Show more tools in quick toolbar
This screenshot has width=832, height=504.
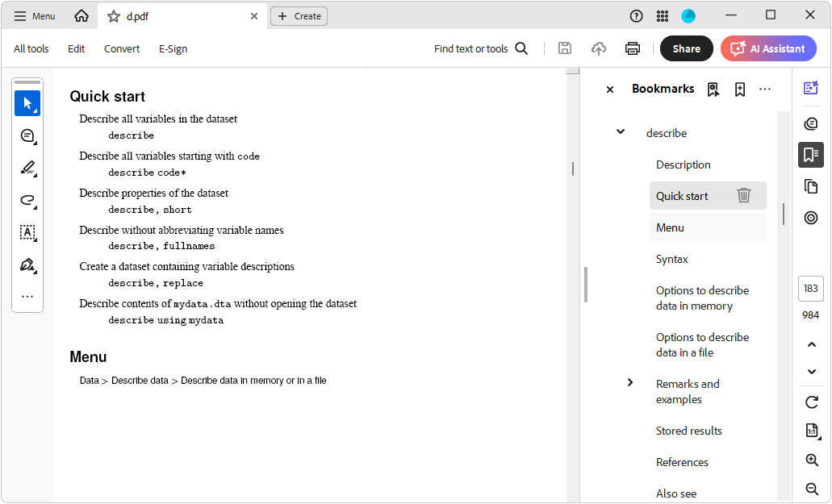click(x=27, y=296)
